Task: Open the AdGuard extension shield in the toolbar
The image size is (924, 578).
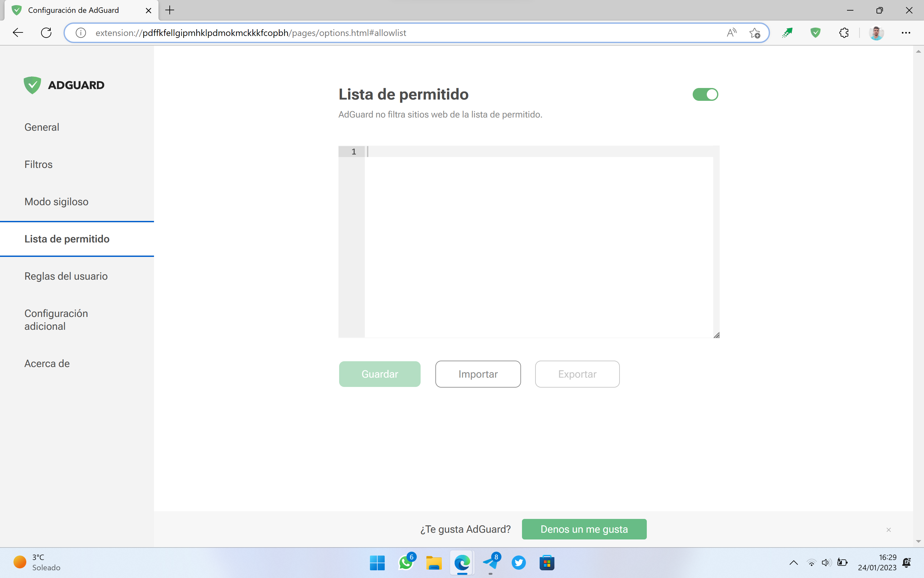Action: click(816, 33)
